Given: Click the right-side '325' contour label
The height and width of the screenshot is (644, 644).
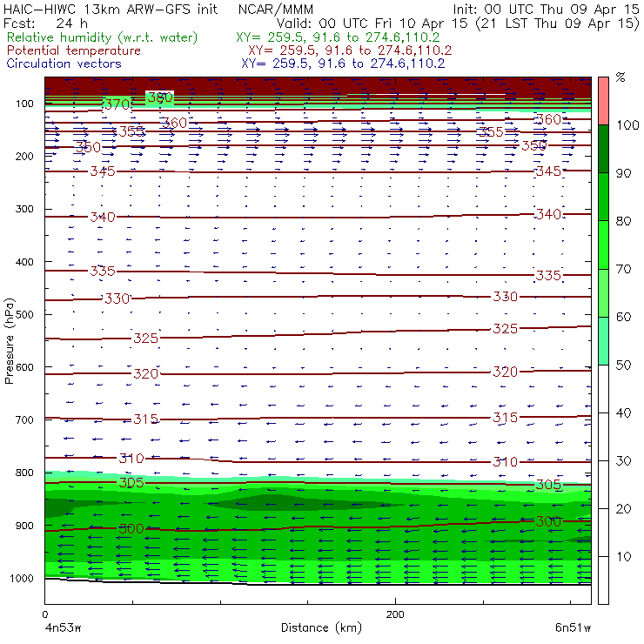Looking at the screenshot, I should coord(505,329).
